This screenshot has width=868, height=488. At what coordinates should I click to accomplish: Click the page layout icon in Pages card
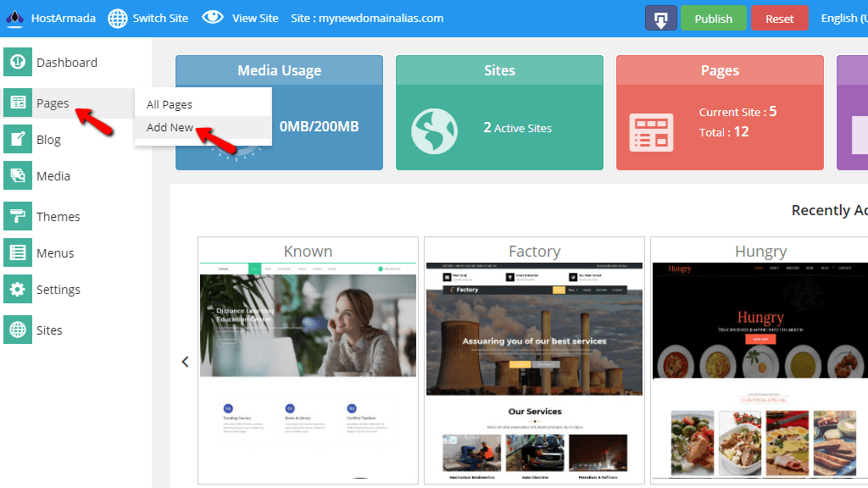652,132
